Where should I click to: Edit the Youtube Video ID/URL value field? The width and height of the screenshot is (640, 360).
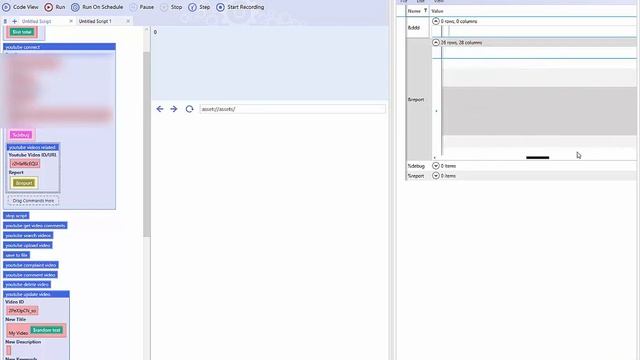click(25, 164)
